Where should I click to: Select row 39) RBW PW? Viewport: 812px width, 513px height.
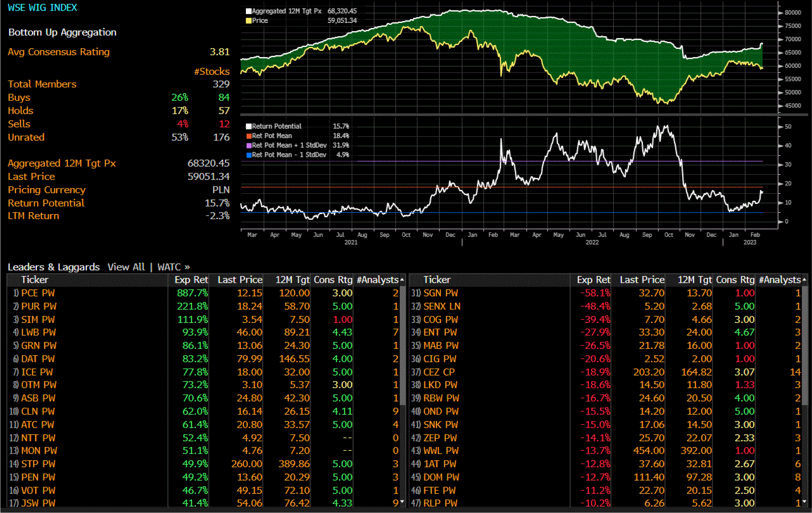point(605,398)
